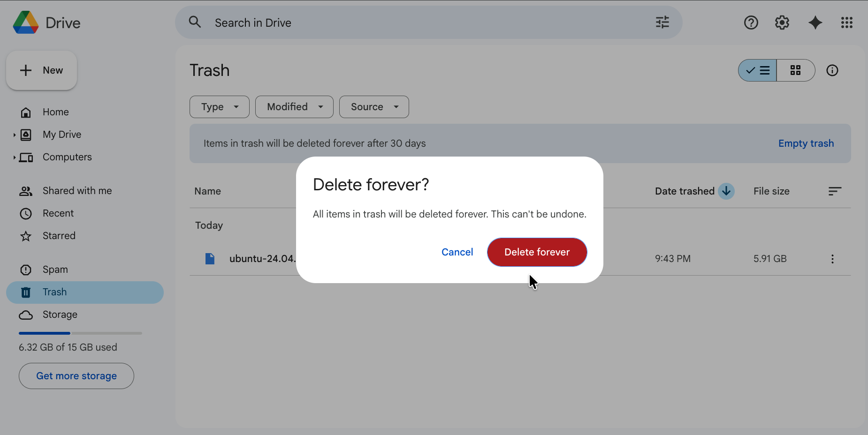Reverse the Date trashed sort direction

pyautogui.click(x=726, y=191)
